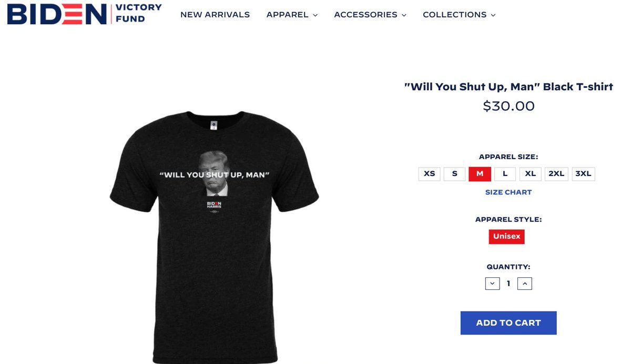Choose the 2XL size option
The height and width of the screenshot is (364, 631).
556,174
